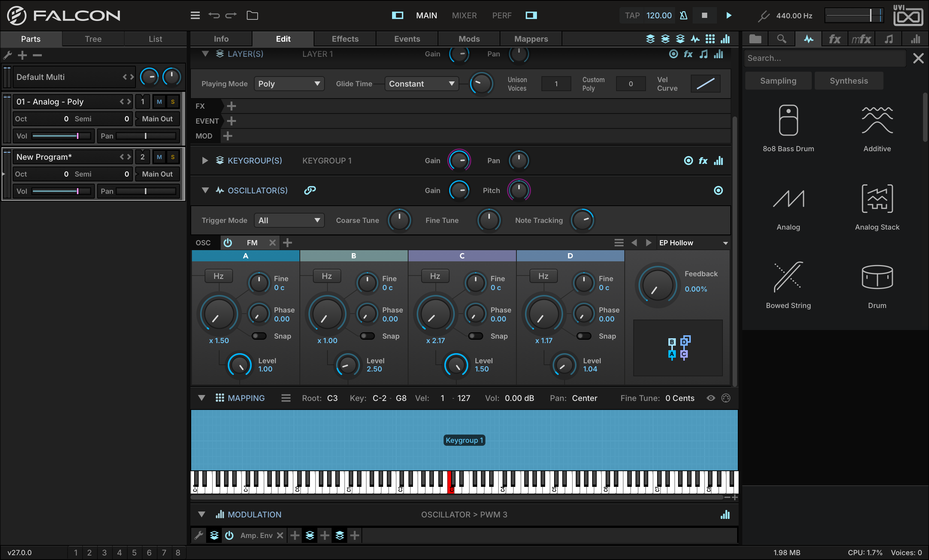Open the EP Hollow preset dropdown
Viewport: 929px width, 560px height.
[x=693, y=243]
